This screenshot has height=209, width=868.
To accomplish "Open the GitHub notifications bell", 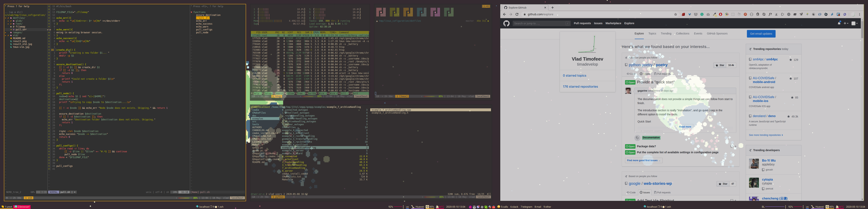I will [x=839, y=23].
